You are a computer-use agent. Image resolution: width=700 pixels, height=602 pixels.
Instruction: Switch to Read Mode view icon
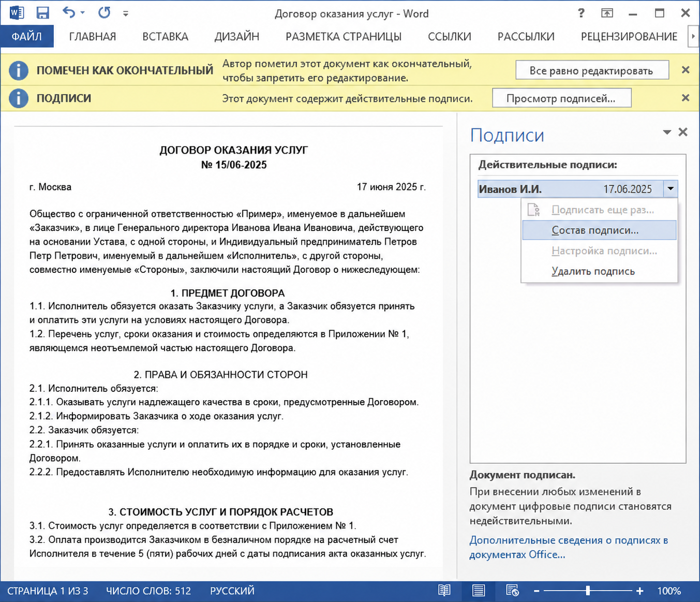[444, 591]
